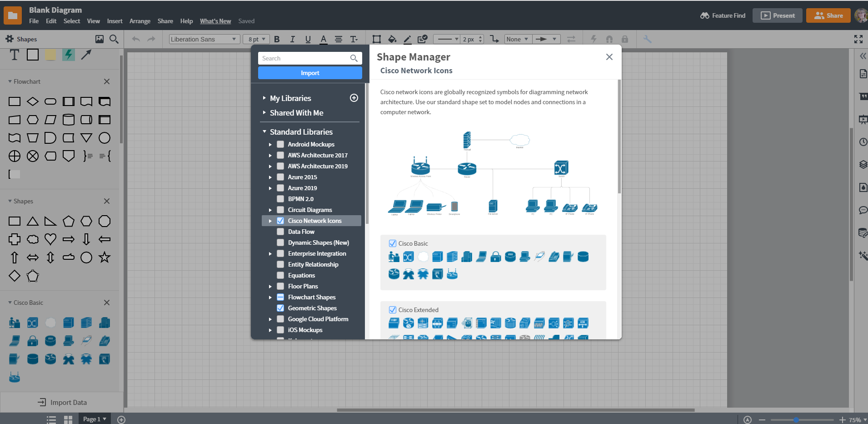Toggle fullscreen with the expand arrows icon
The height and width of the screenshot is (424, 868).
point(858,39)
